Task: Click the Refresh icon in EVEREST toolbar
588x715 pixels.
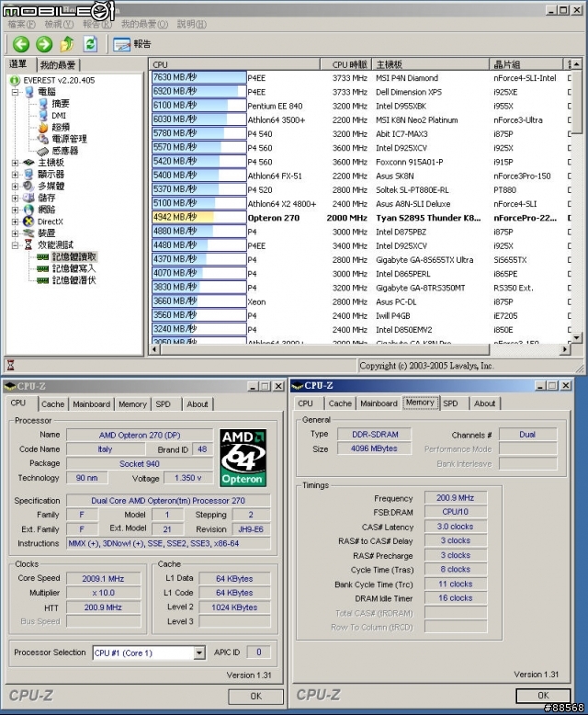Action: (x=90, y=44)
